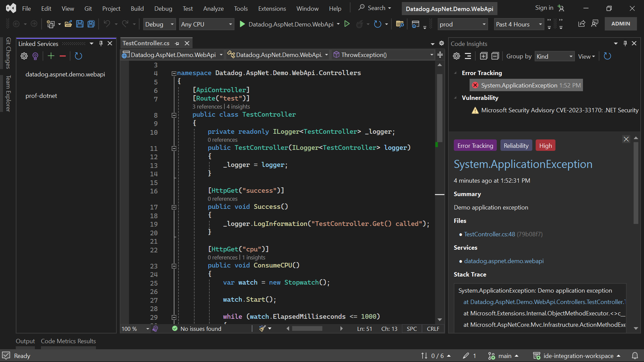Switch to the Output tab

(25, 341)
